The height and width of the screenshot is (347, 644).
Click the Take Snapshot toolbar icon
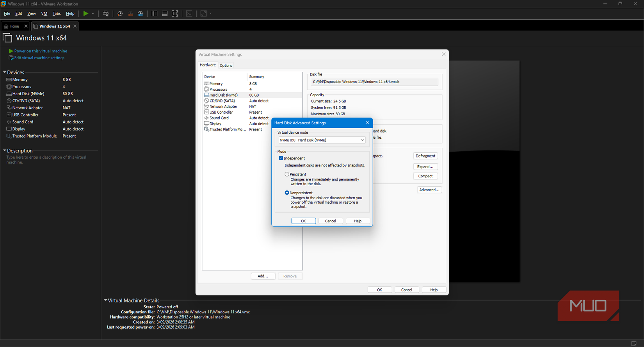(120, 13)
